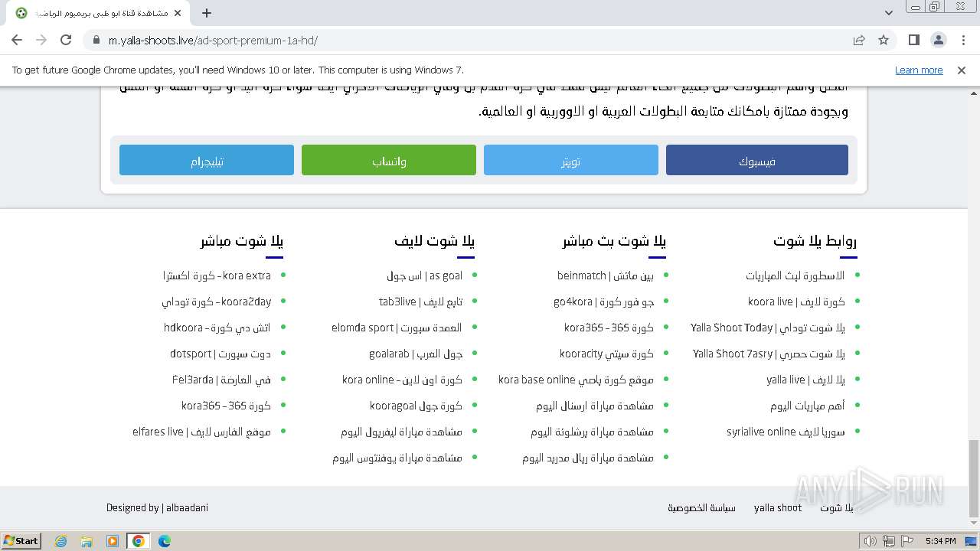Viewport: 980px width, 551px height.
Task: Open the beinmatch link
Action: tap(606, 275)
